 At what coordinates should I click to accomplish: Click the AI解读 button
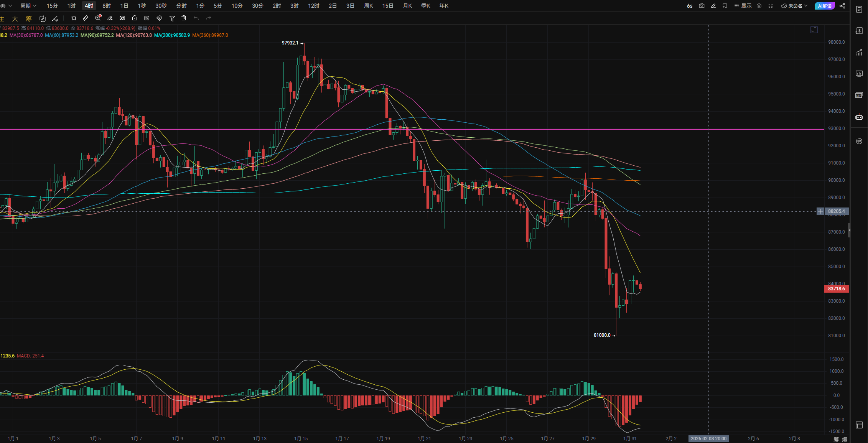click(824, 6)
